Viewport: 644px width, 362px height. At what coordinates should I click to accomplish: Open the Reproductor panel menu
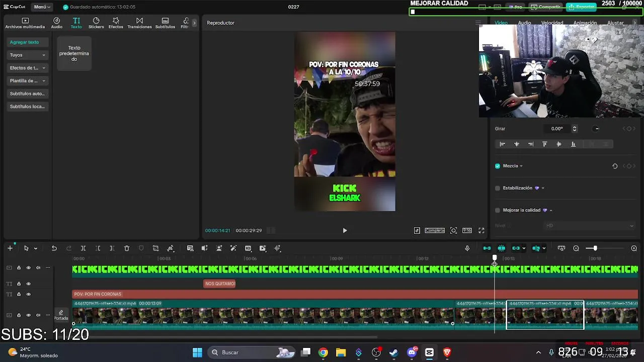tap(478, 23)
